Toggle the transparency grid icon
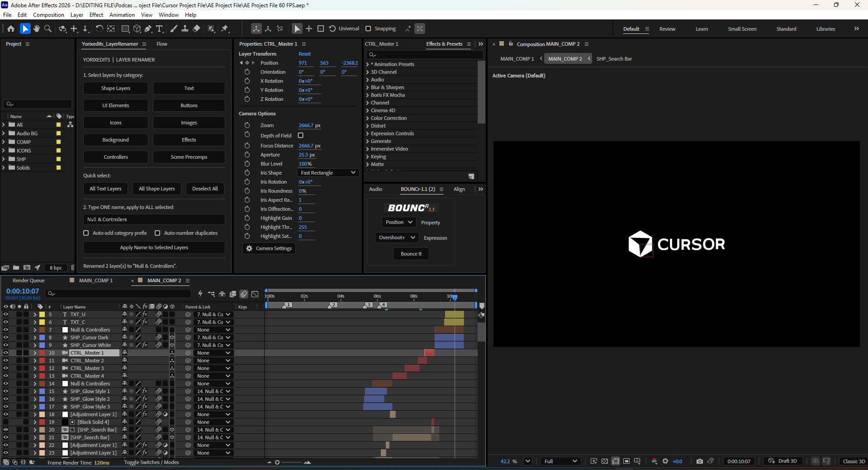This screenshot has height=470, width=868. 605,461
